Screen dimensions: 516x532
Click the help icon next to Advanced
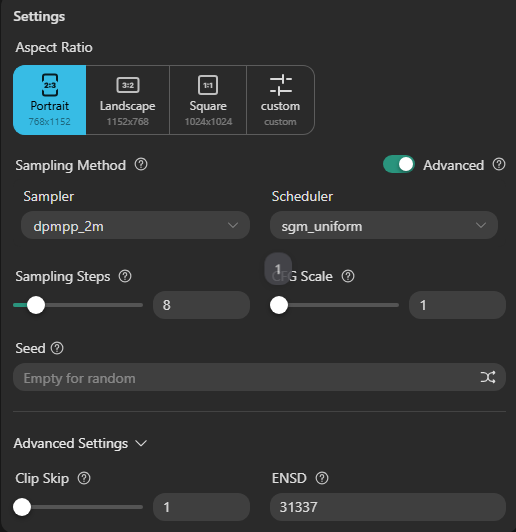(x=499, y=165)
